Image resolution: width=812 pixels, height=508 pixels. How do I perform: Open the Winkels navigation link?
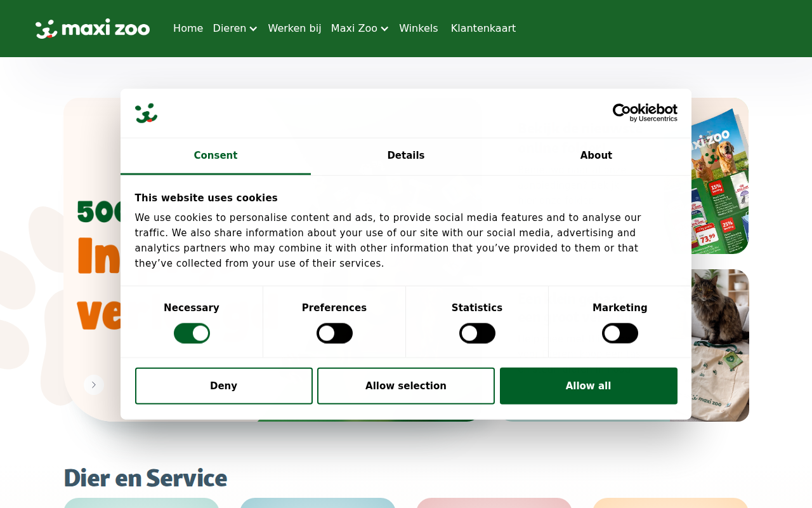[419, 29]
